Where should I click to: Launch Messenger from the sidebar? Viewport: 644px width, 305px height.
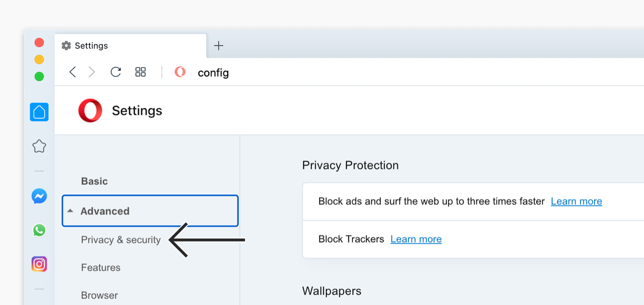click(x=39, y=196)
